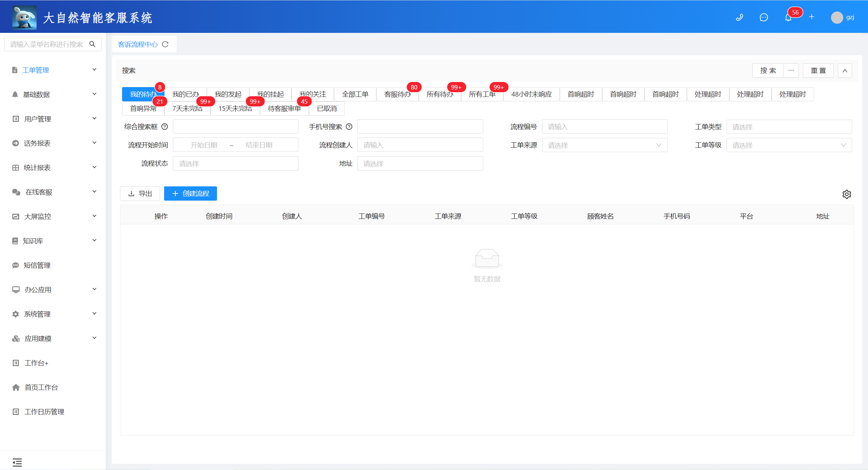Open the more options ellipsis button
Screen dimensions: 868x470
(791, 70)
